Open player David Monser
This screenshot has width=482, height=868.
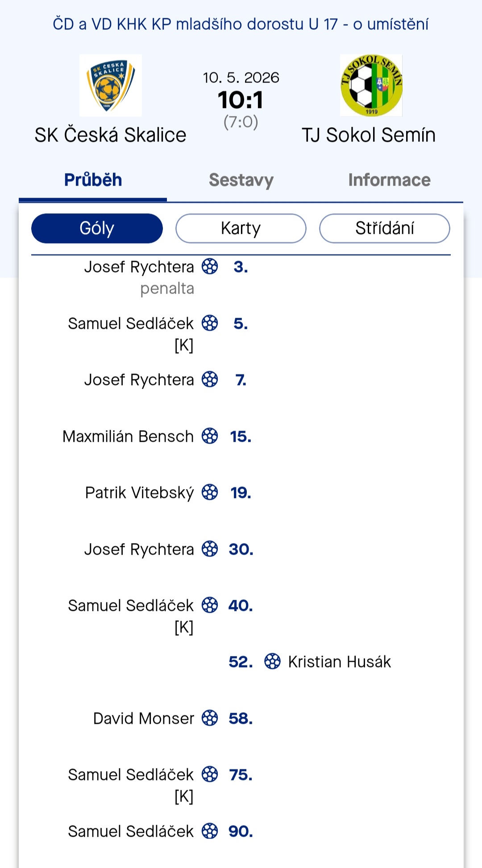click(144, 718)
